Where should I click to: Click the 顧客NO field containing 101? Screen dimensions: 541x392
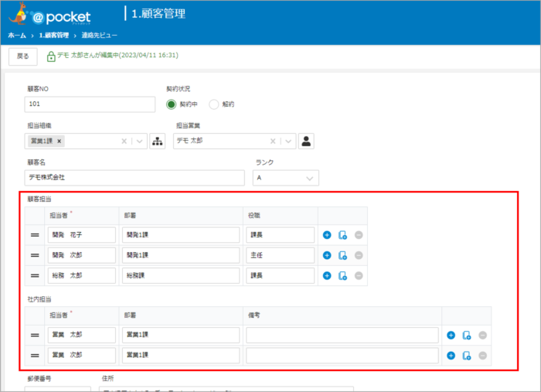90,104
